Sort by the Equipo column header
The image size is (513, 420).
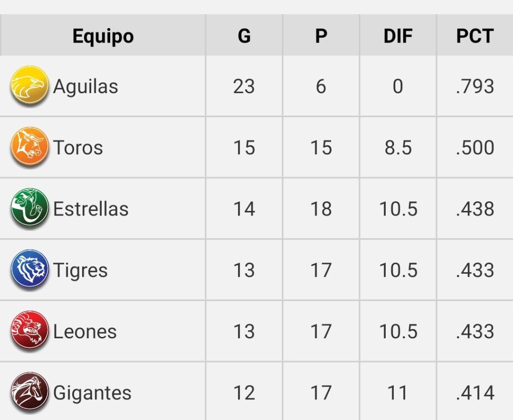point(103,36)
